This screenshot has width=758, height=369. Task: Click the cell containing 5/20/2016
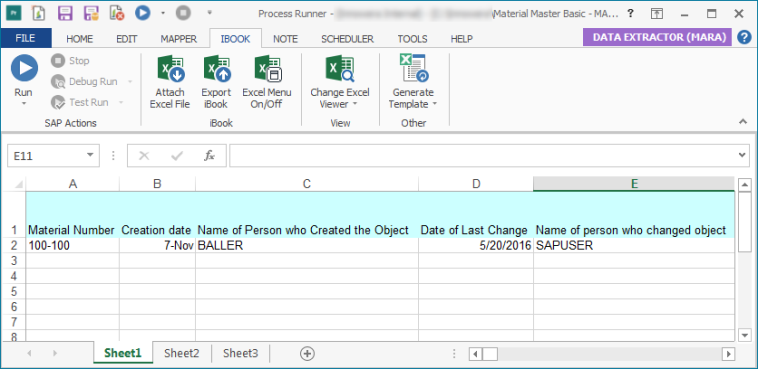(476, 246)
